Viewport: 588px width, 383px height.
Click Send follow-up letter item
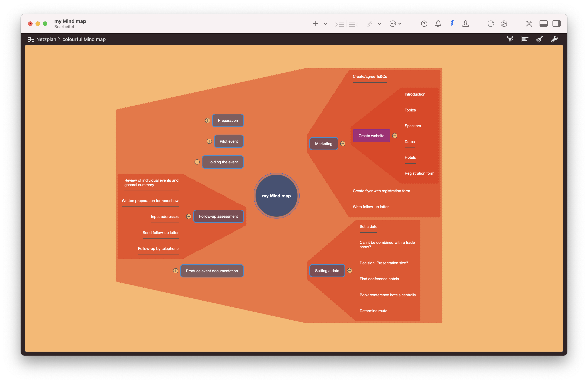pos(160,233)
